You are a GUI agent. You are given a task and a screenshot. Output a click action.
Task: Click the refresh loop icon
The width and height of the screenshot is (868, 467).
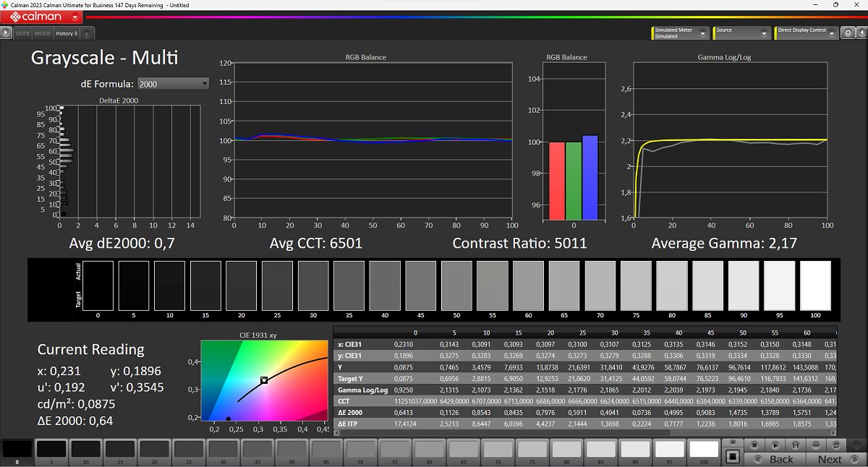(838, 445)
